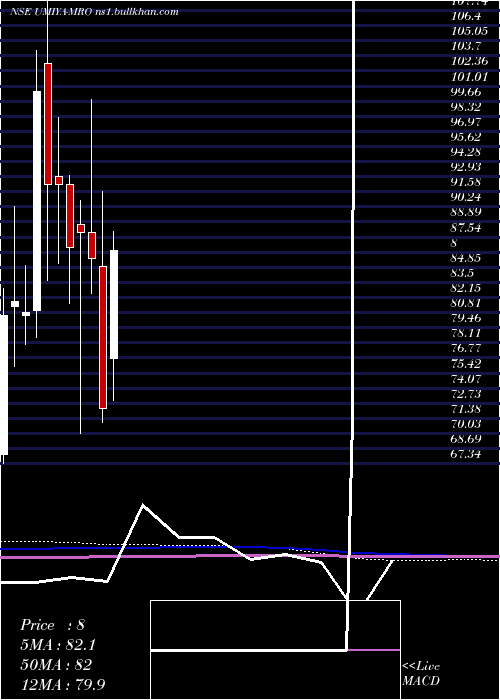500x700 pixels.
Task: Click the pink segment in the MACD histogram box
Action: (x=374, y=650)
